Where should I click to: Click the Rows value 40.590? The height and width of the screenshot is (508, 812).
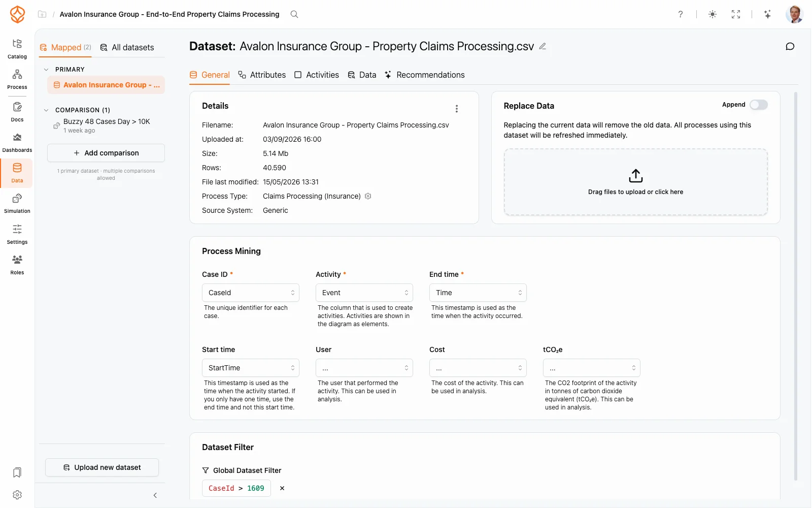tap(275, 168)
